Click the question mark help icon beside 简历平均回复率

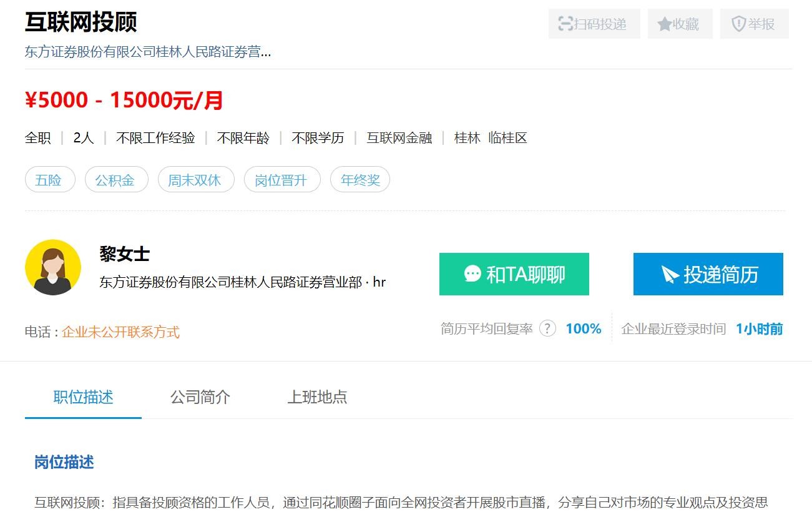pos(547,328)
